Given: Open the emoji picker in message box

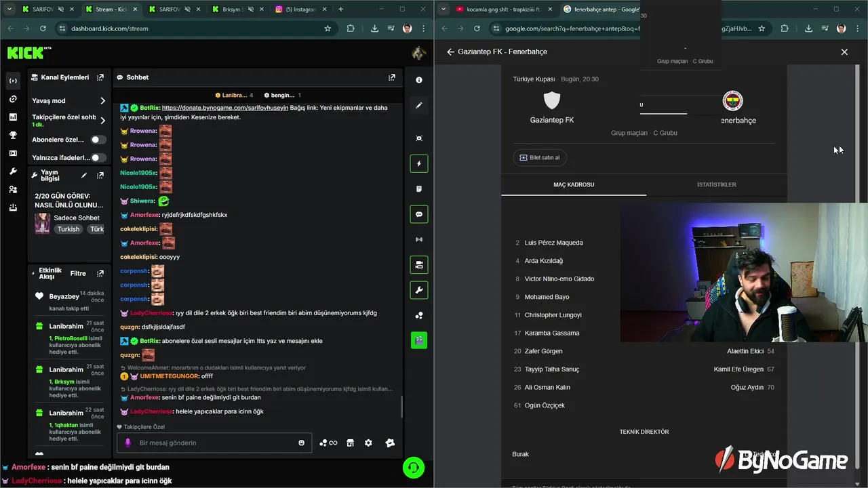Looking at the screenshot, I should click(302, 443).
